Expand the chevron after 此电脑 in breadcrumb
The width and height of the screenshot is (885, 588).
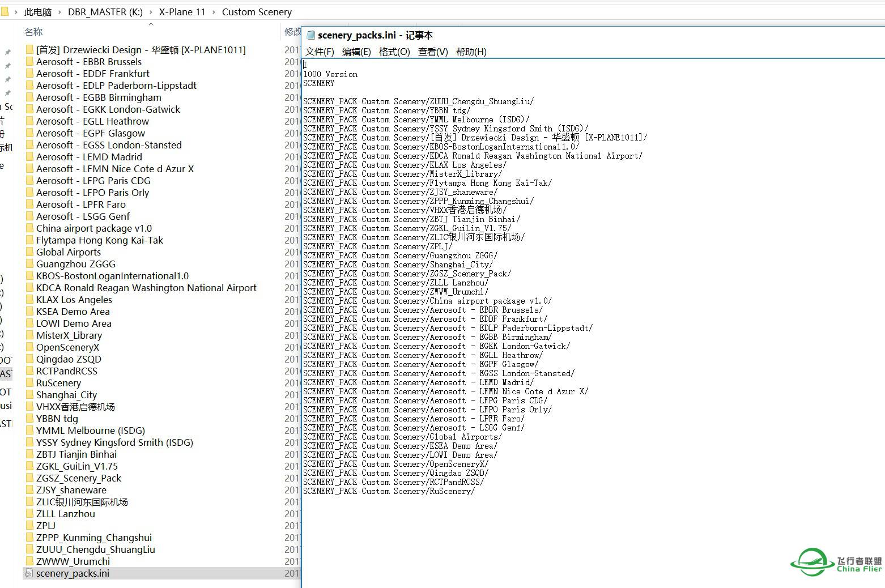pos(59,12)
